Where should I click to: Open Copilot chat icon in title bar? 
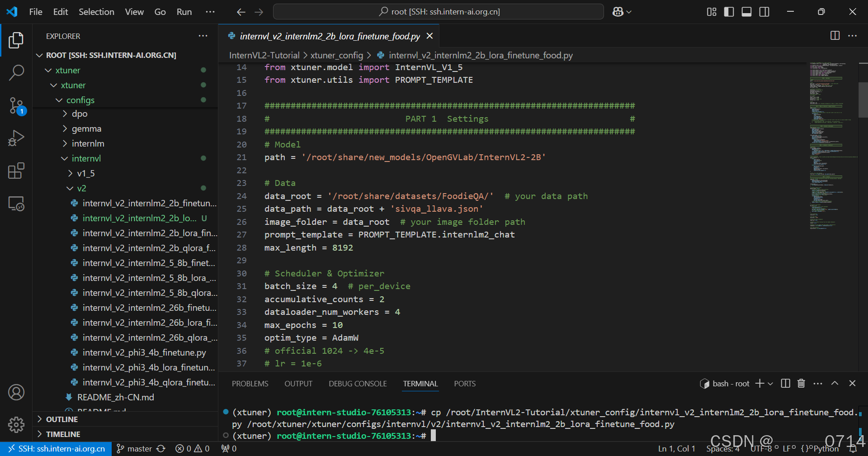pyautogui.click(x=618, y=12)
